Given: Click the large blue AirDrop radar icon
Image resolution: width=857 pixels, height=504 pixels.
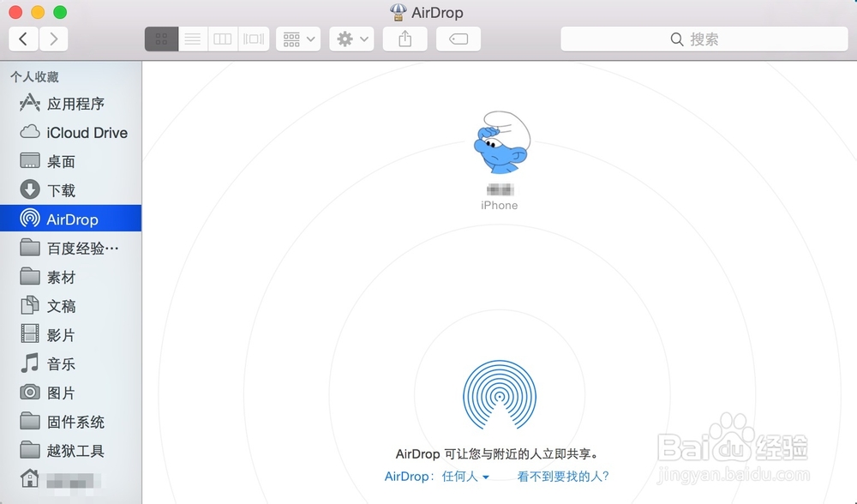Looking at the screenshot, I should [500, 394].
